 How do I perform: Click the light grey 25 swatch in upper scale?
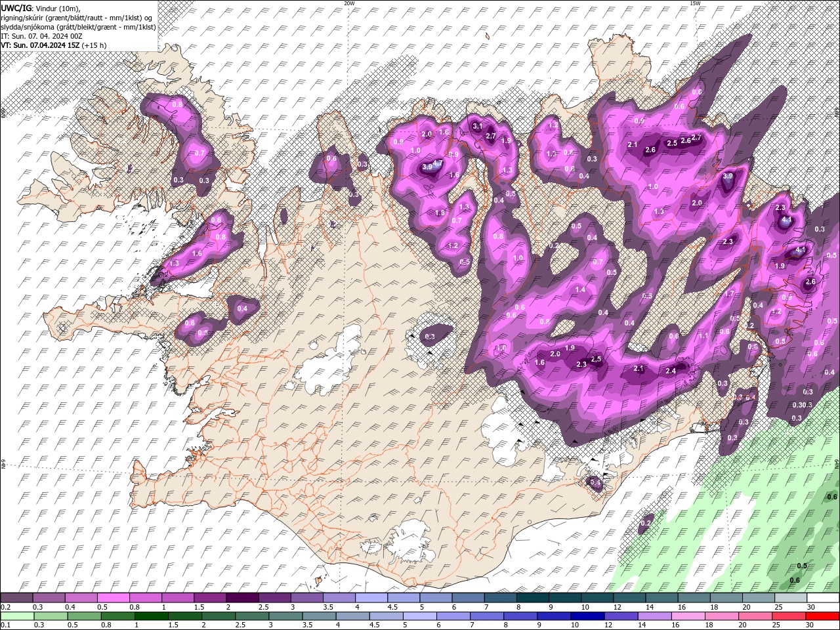(x=791, y=598)
